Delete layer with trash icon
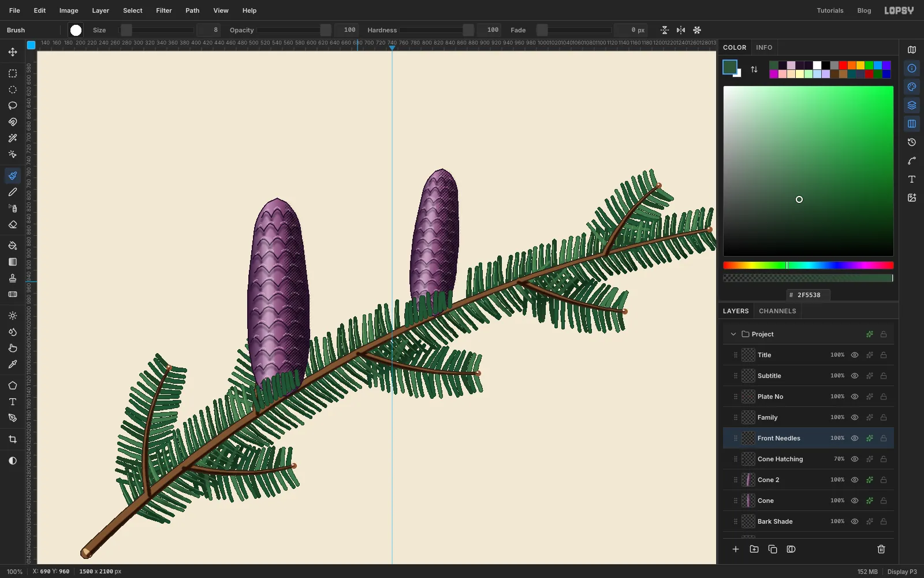 pos(881,549)
